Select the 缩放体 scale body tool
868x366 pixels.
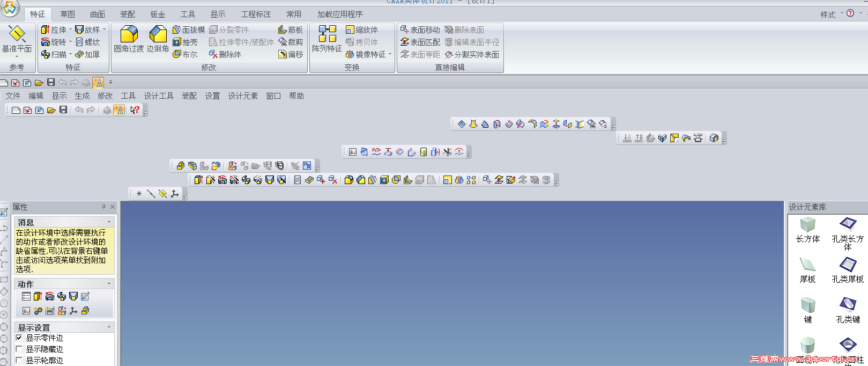[362, 30]
